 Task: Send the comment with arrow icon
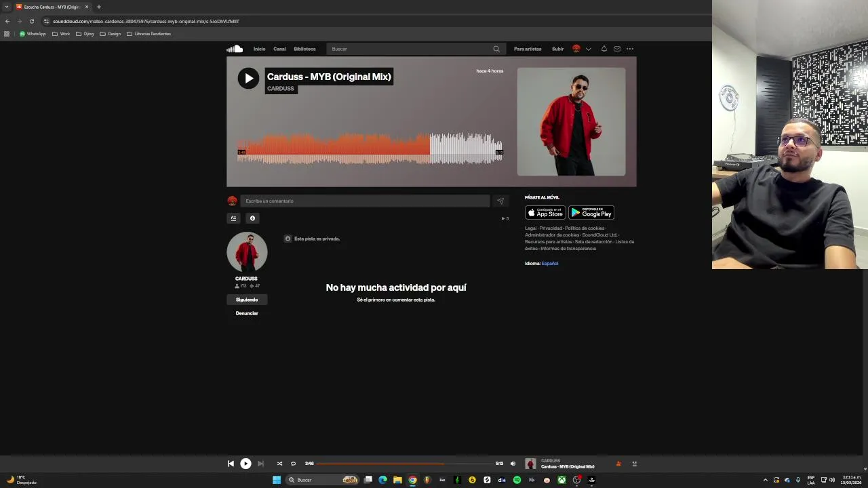500,201
